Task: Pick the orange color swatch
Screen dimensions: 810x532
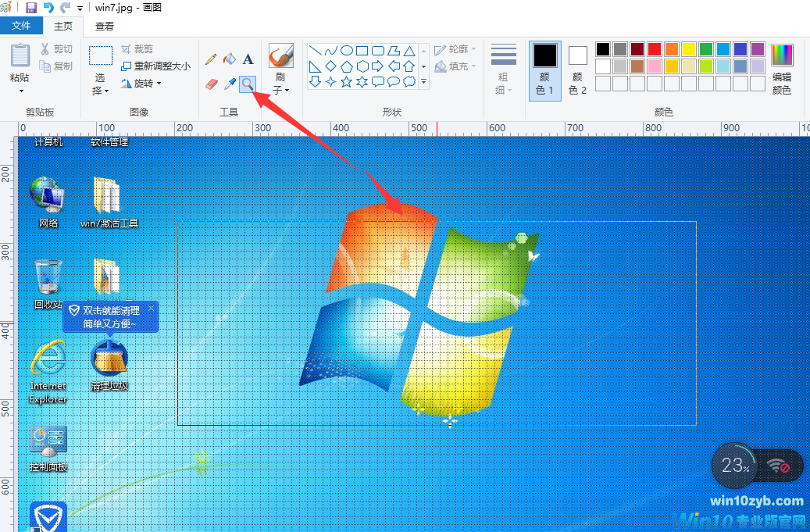Action: click(x=672, y=49)
